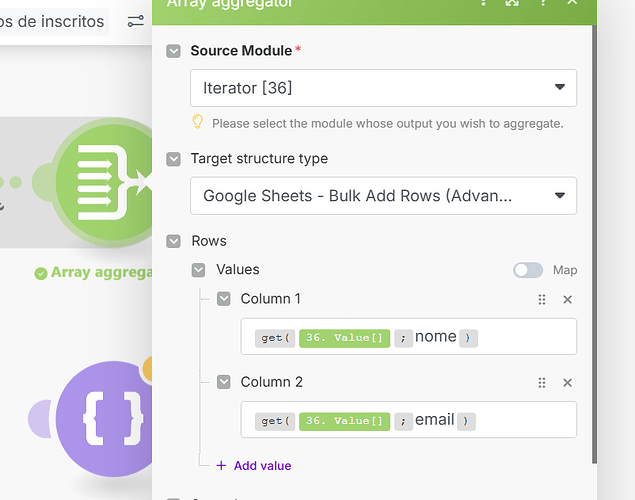Viewport: 635px width, 500px height.
Task: Click the green 36. Value[] pill in Column 1
Action: click(344, 338)
